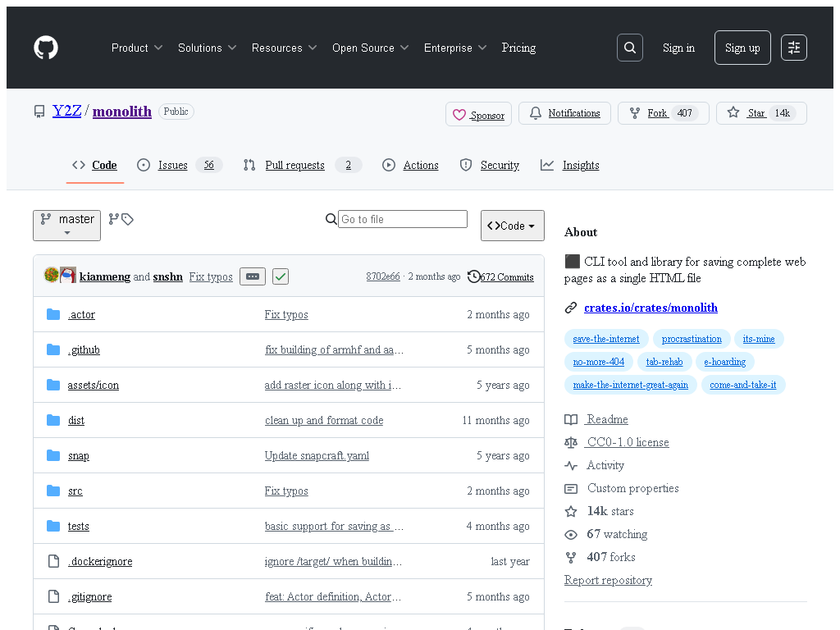The width and height of the screenshot is (840, 630).
Task: Click the search magnifier button in header
Action: coord(630,48)
